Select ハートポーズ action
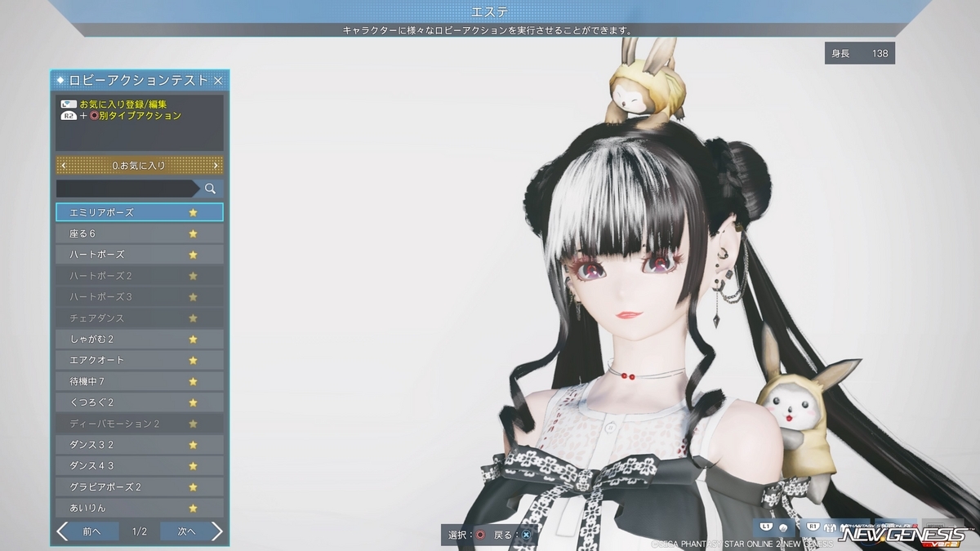The image size is (980, 551). 140,255
